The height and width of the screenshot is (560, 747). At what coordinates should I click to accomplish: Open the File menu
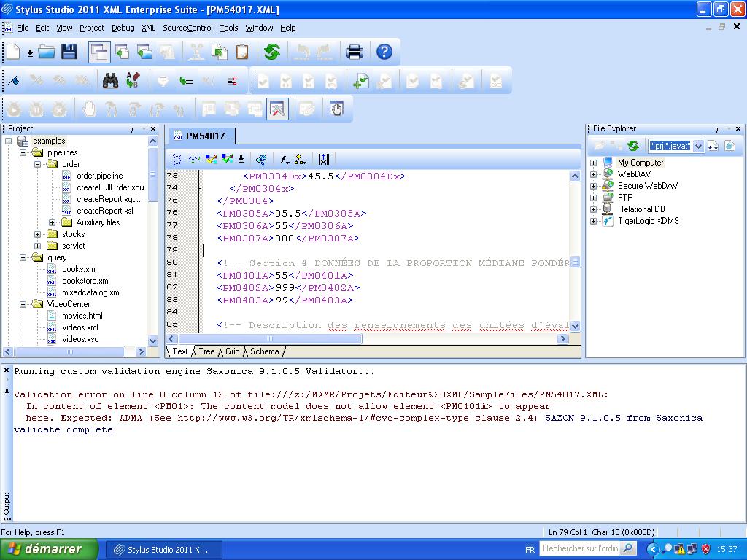pos(23,28)
